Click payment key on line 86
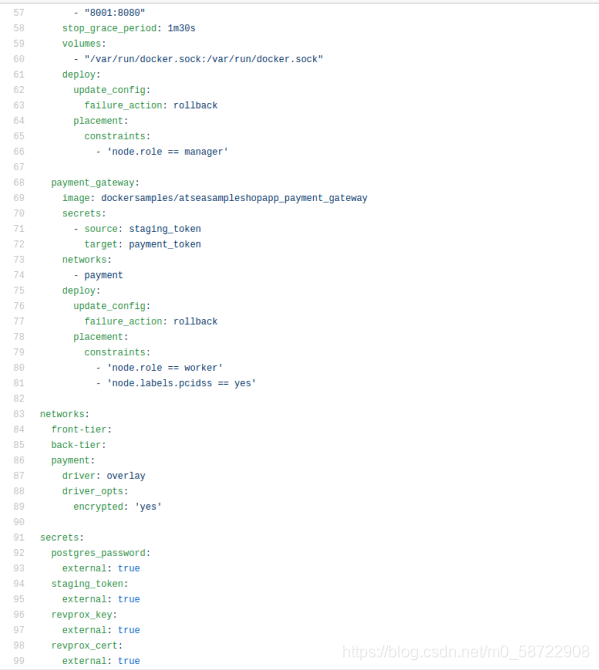This screenshot has width=599, height=670. [x=70, y=461]
